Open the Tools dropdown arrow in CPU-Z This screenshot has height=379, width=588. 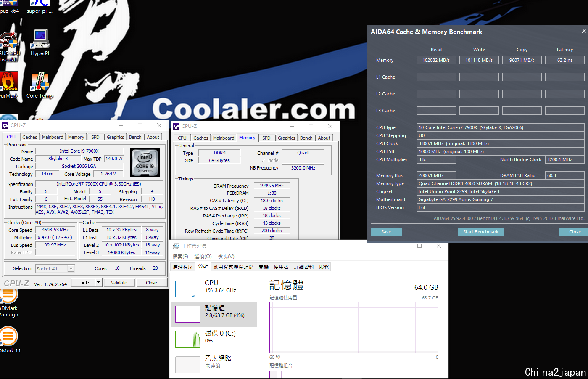click(x=99, y=283)
